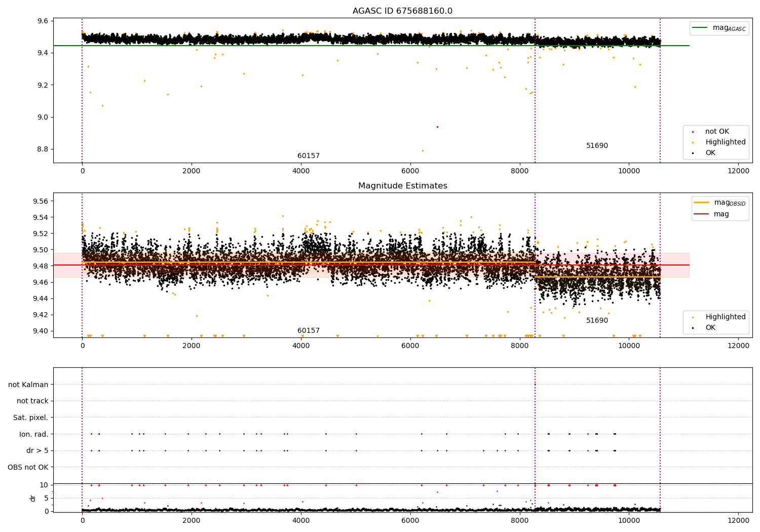Click the "9.42" y-tick label of middle plot

pos(41,315)
